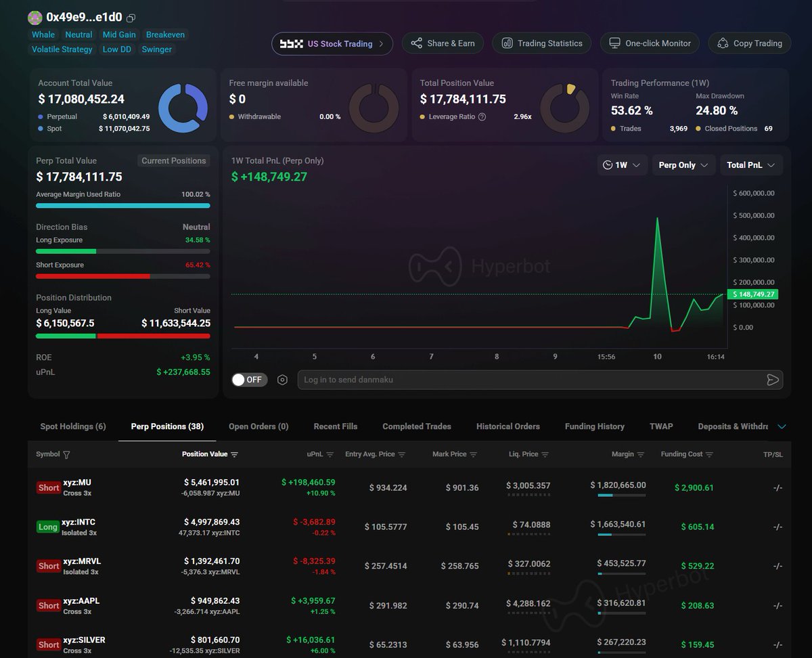Screen dimensions: 812x658
Task: Sort by the Margin column icon
Action: pos(641,454)
